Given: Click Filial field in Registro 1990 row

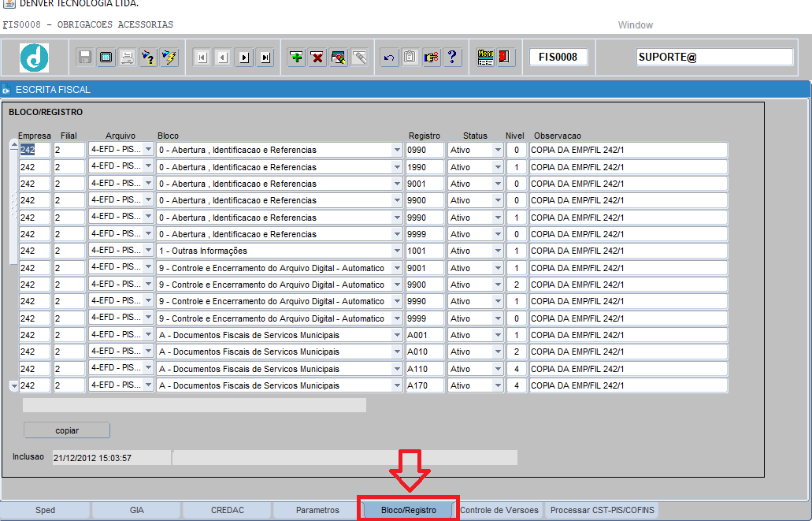Looking at the screenshot, I should 69,167.
